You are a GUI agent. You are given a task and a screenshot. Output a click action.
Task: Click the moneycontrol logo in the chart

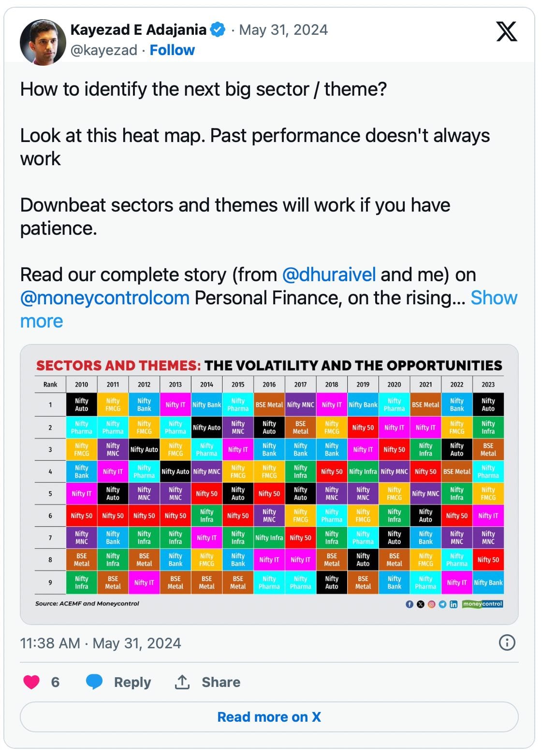[483, 604]
